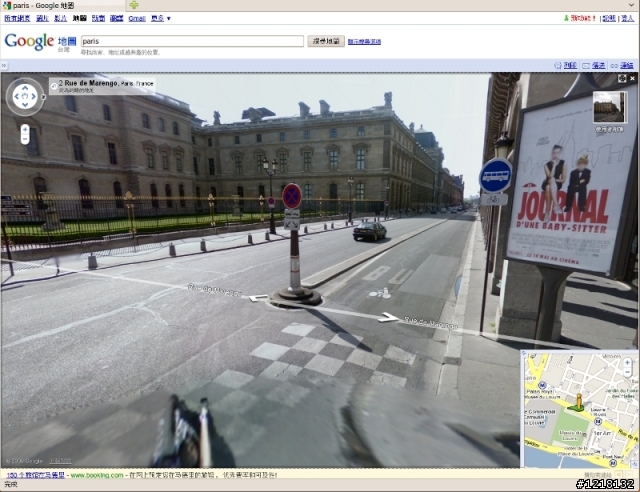Expand the More dropdown in the top navigation
Viewport: 640px width, 492px height.
pos(161,18)
